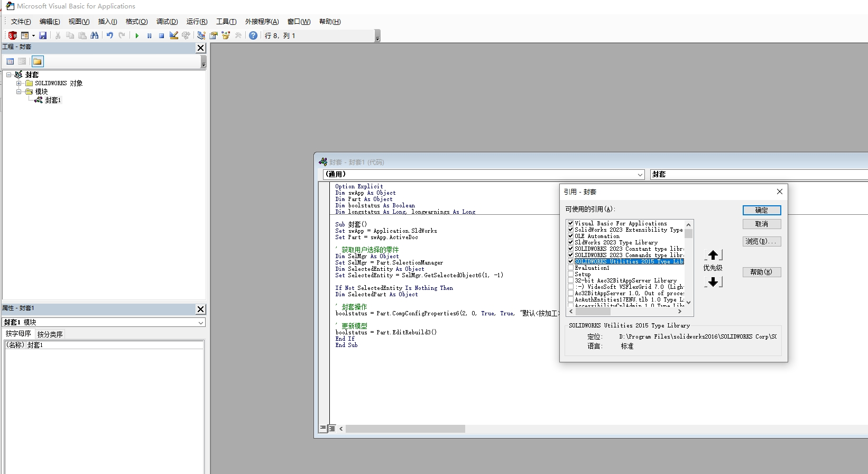Open the 编辑(E) menu
Viewport: 868px width, 474px height.
tap(50, 22)
